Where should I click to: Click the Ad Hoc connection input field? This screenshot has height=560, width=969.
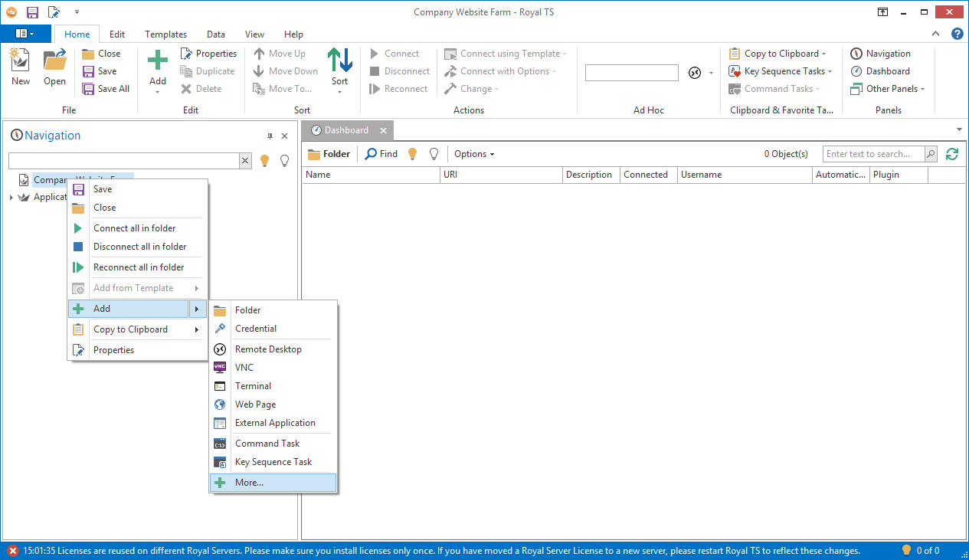631,73
